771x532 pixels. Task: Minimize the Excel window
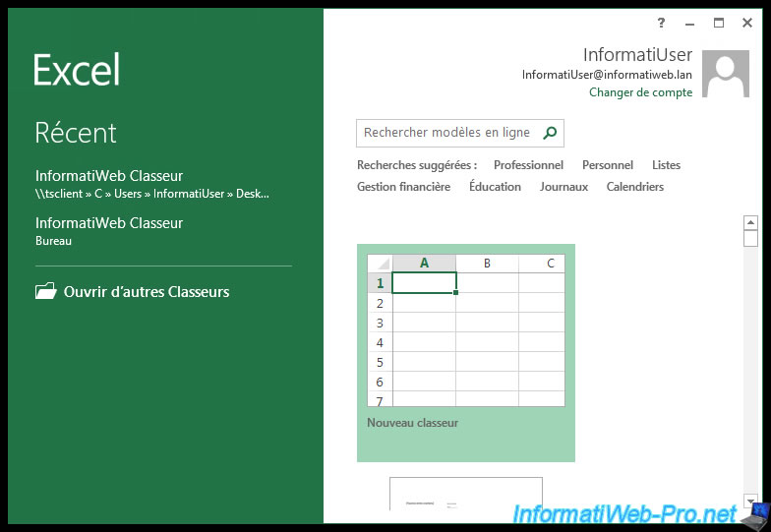(x=690, y=24)
